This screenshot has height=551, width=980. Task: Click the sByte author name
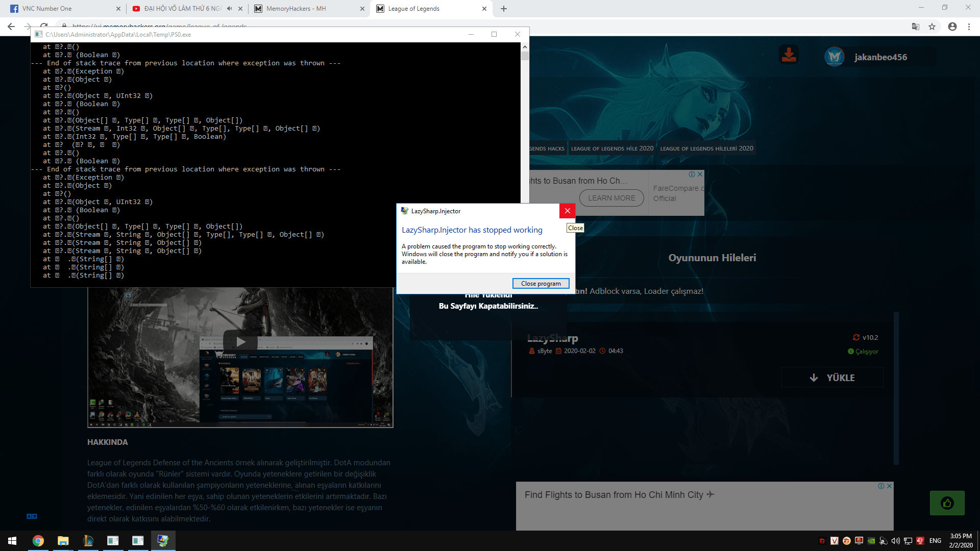click(545, 351)
